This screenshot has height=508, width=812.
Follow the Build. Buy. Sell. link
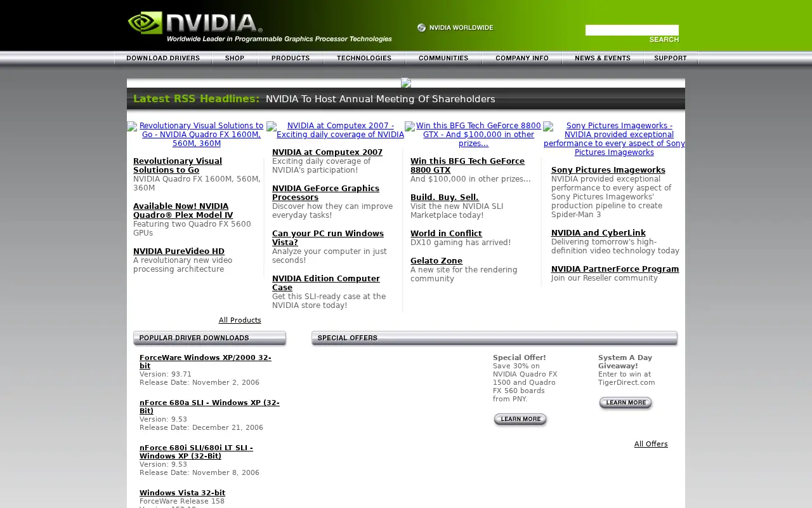click(x=445, y=197)
